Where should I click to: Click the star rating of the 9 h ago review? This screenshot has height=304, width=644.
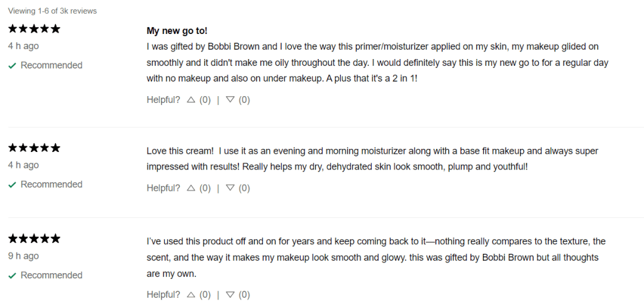[34, 239]
